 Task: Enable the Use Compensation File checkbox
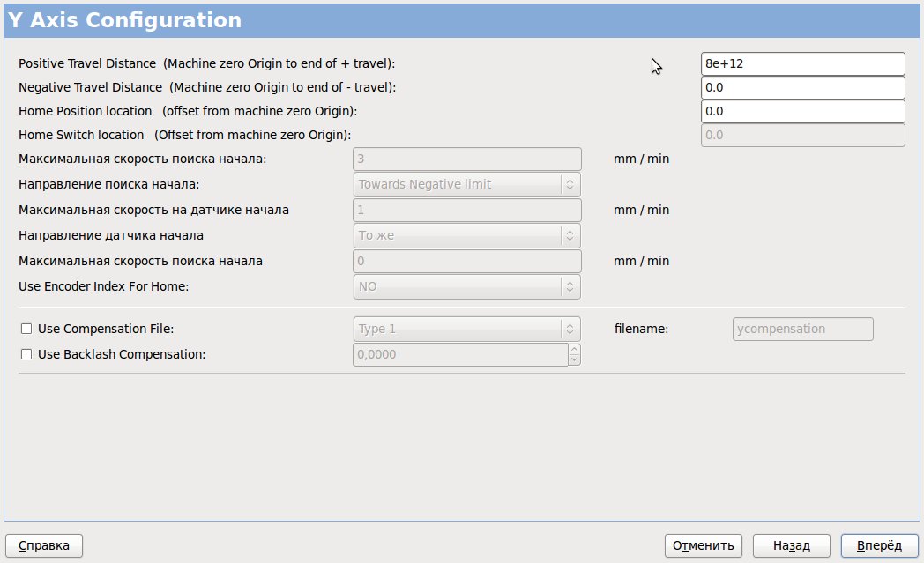coord(26,329)
